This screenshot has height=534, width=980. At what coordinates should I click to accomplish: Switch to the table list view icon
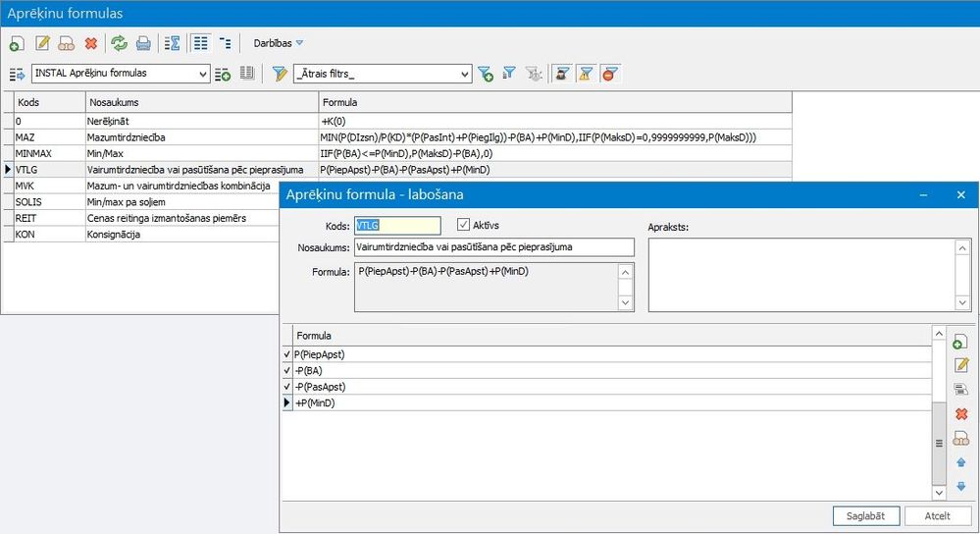[x=201, y=43]
